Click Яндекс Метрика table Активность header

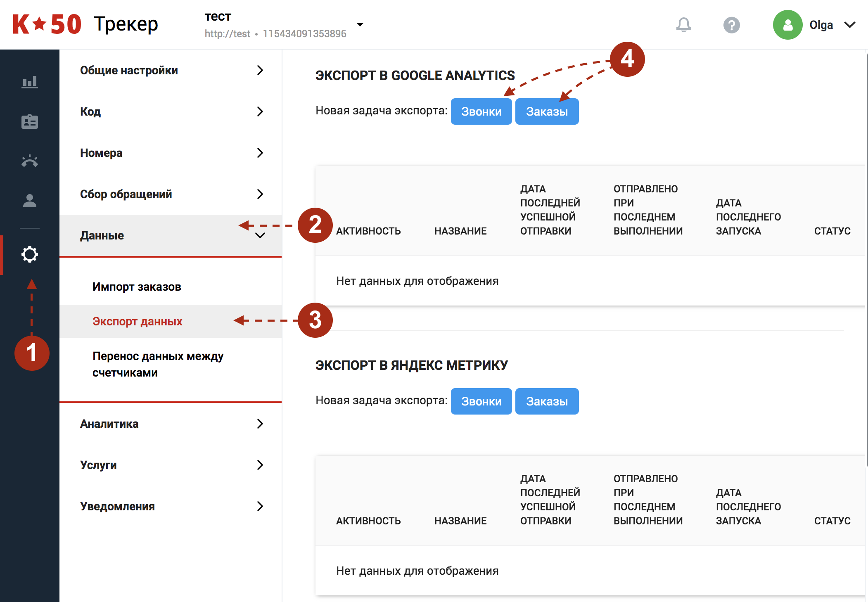(x=368, y=521)
